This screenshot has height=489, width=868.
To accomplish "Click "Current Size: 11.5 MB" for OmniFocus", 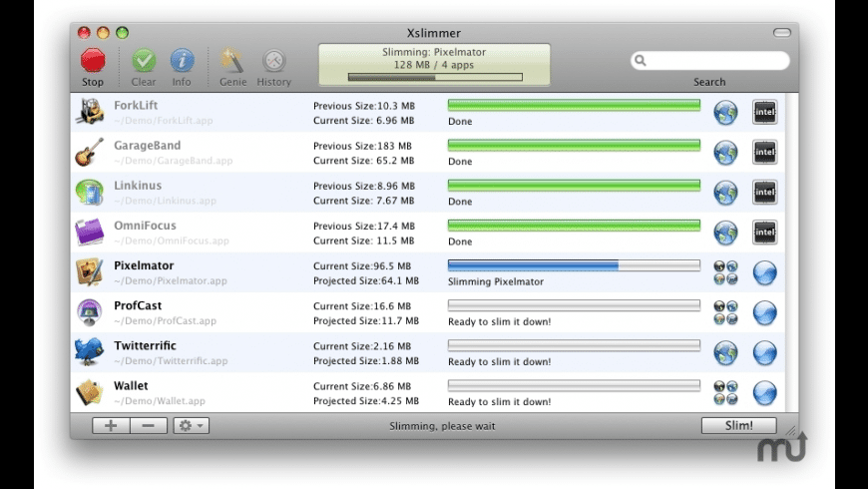I will (364, 241).
